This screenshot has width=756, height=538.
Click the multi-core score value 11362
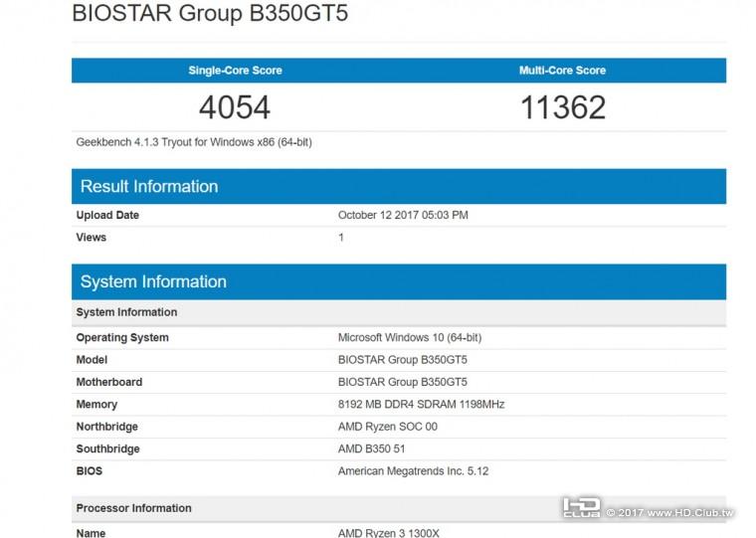tap(562, 107)
